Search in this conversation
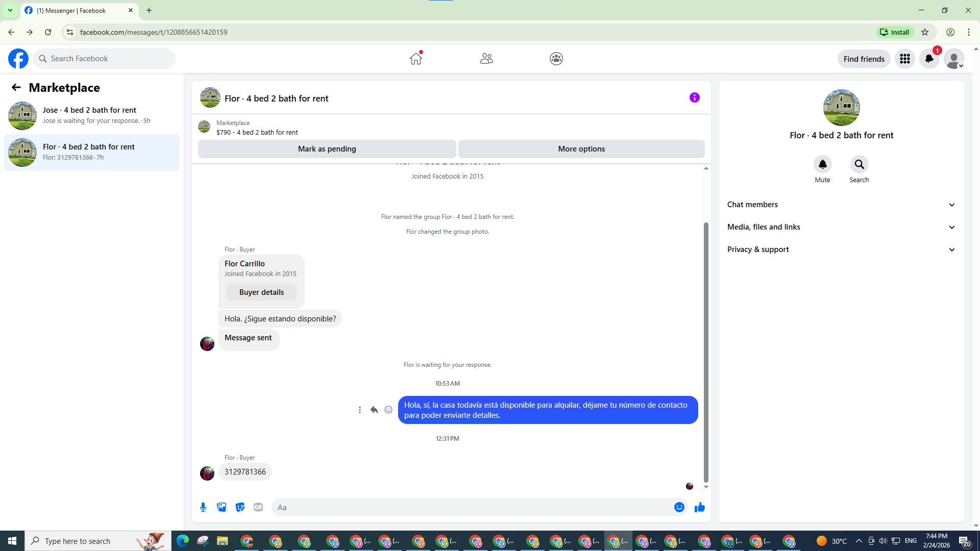This screenshot has height=551, width=980. pyautogui.click(x=859, y=164)
